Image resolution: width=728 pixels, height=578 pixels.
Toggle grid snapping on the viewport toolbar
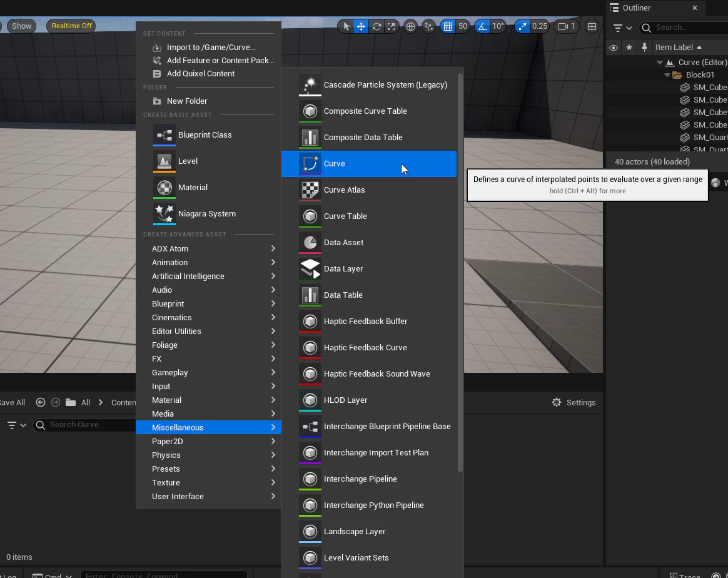click(448, 26)
